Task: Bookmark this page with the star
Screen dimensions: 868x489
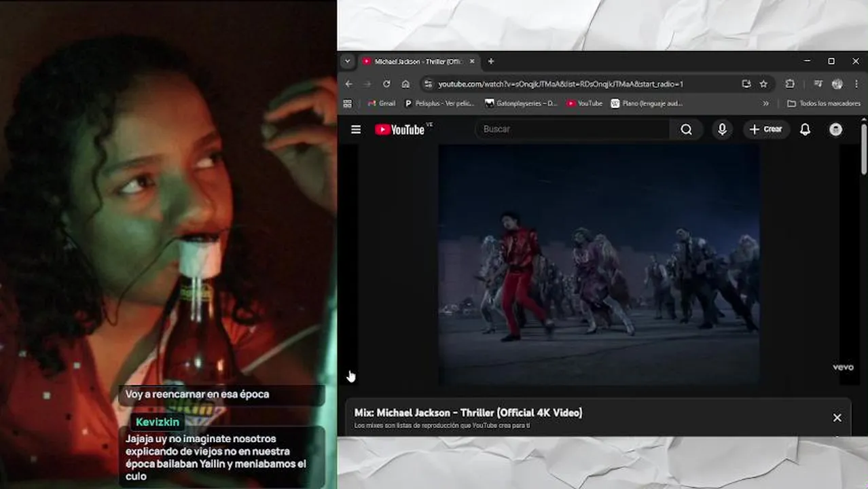Action: 763,84
